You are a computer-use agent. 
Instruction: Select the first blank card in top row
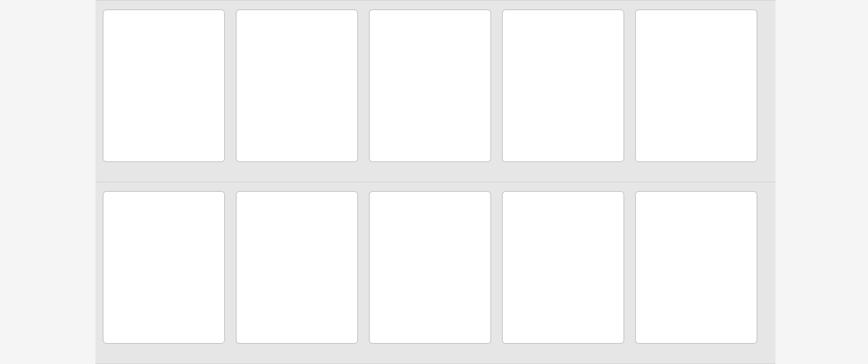[163, 85]
